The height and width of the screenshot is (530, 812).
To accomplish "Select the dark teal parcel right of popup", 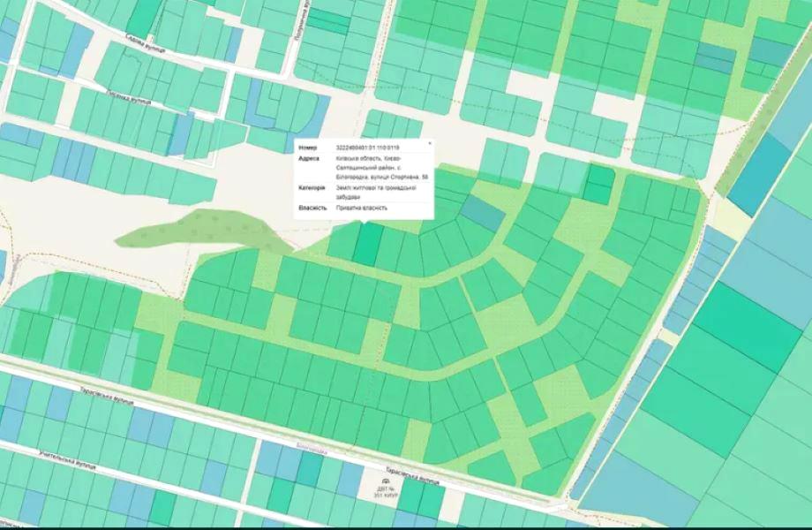I will [x=483, y=211].
